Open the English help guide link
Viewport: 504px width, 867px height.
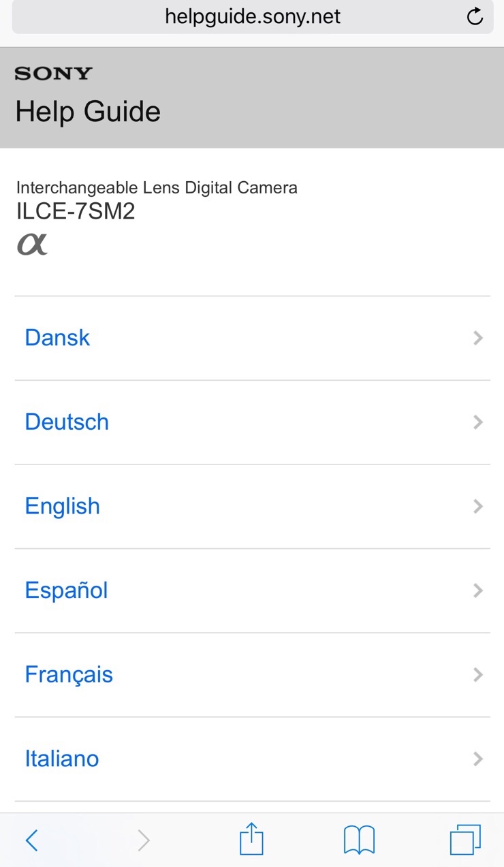coord(63,506)
